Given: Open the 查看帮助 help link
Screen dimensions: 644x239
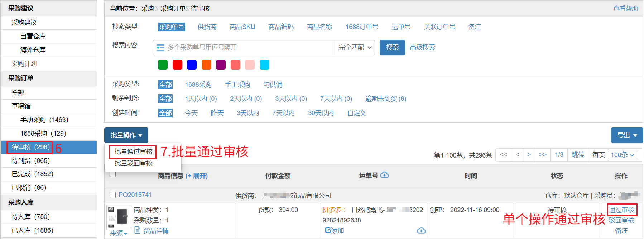Looking at the screenshot, I should click(x=625, y=8).
